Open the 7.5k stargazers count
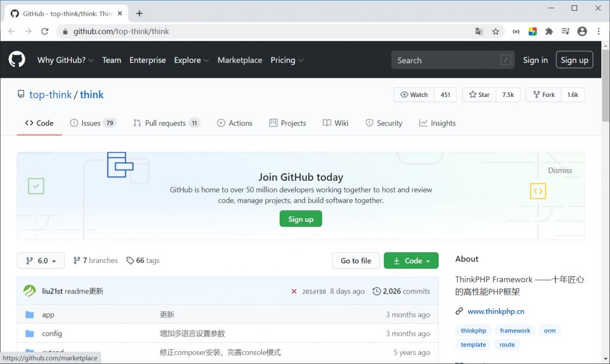Viewport: 610px width, 364px height. [508, 95]
